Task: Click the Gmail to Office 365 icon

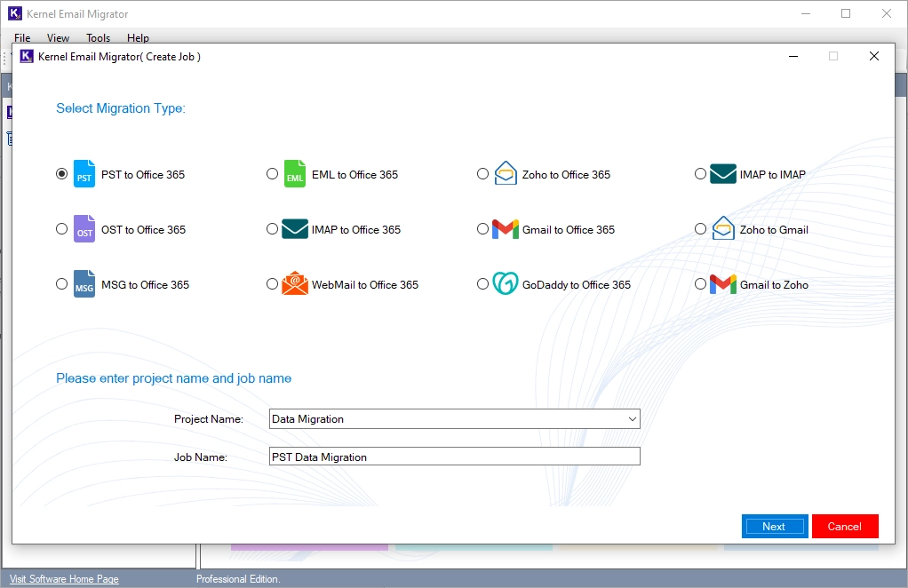Action: (x=506, y=228)
